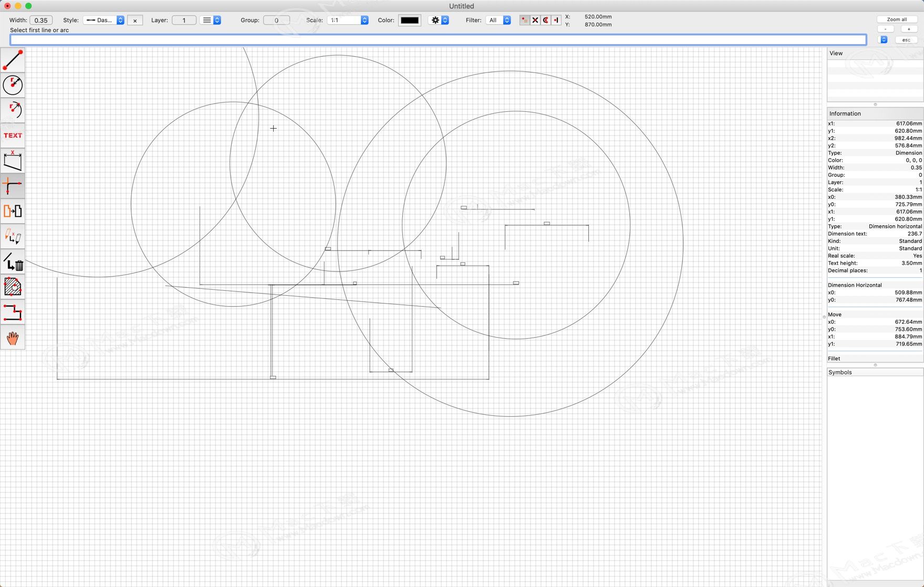
Task: Select the Fillet corner tool
Action: tap(13, 186)
